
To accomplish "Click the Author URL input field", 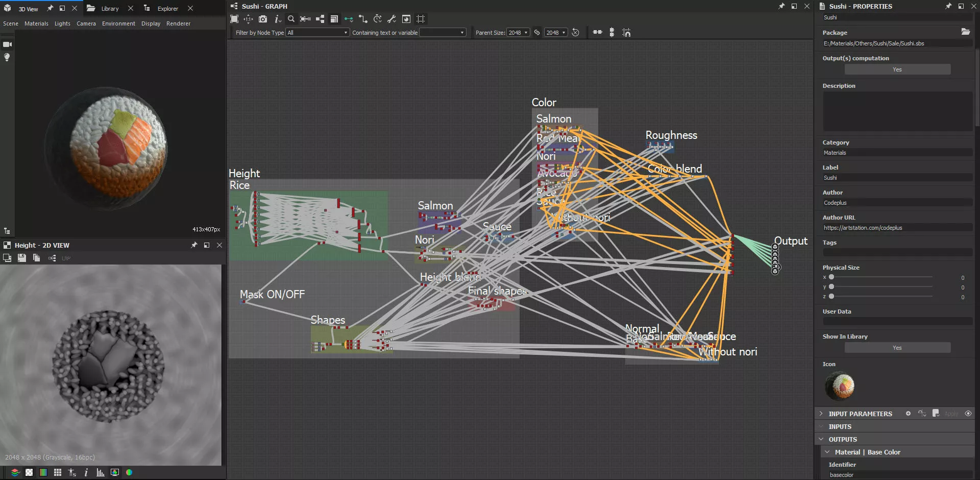I will 897,228.
